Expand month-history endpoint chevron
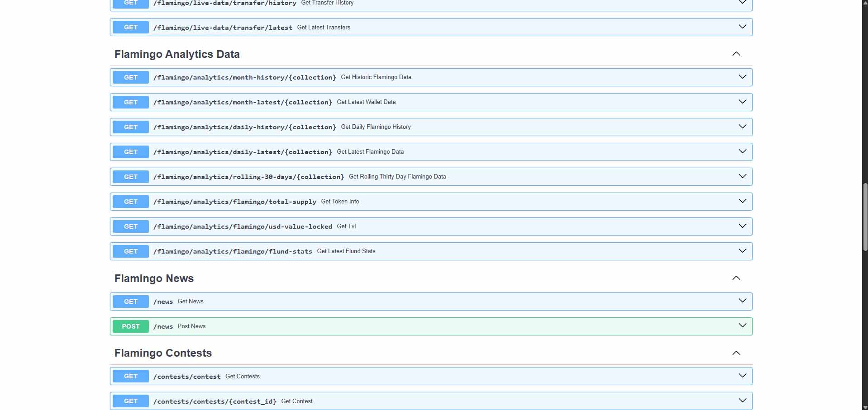Viewport: 868px width, 410px height. [x=742, y=77]
